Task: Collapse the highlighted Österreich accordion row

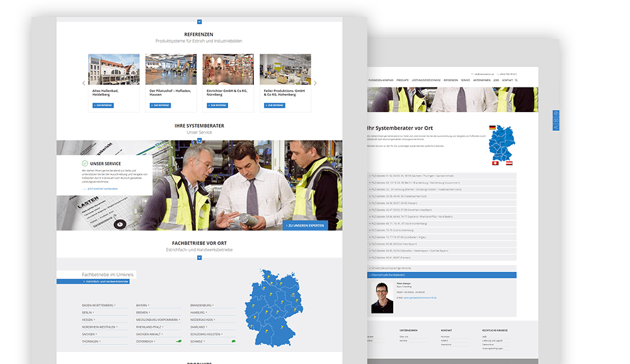Action: click(442, 275)
